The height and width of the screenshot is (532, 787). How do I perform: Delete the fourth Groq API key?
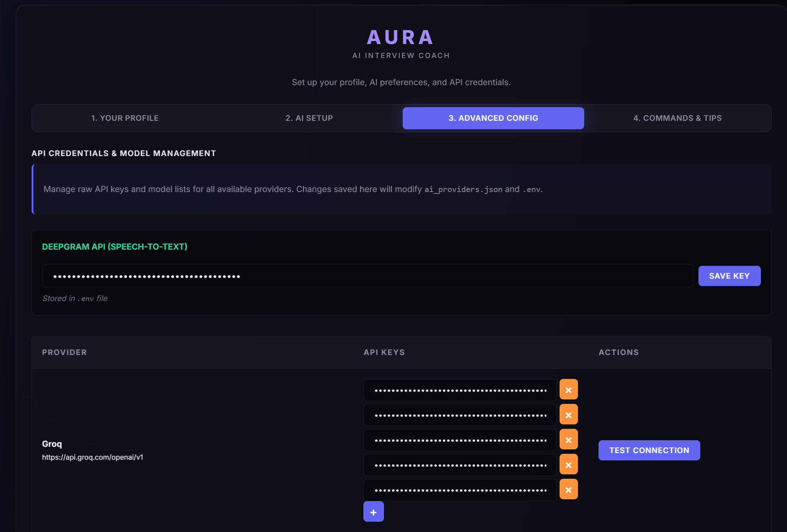[x=568, y=464]
